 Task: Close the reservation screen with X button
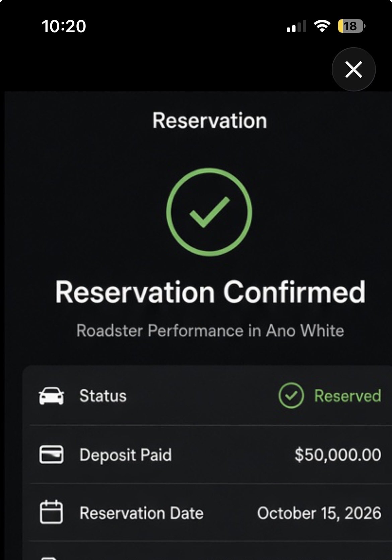(x=353, y=69)
